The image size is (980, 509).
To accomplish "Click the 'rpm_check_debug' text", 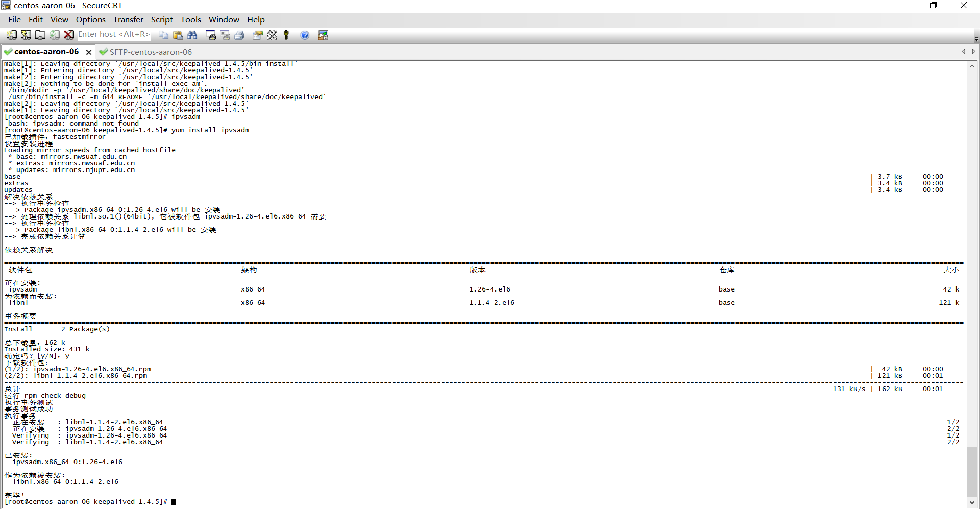I will (55, 396).
